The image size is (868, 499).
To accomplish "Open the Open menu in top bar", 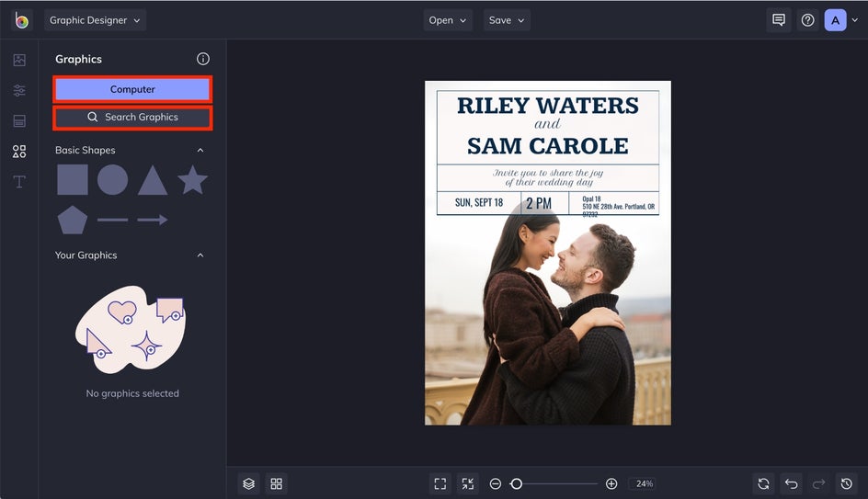I will (x=448, y=20).
